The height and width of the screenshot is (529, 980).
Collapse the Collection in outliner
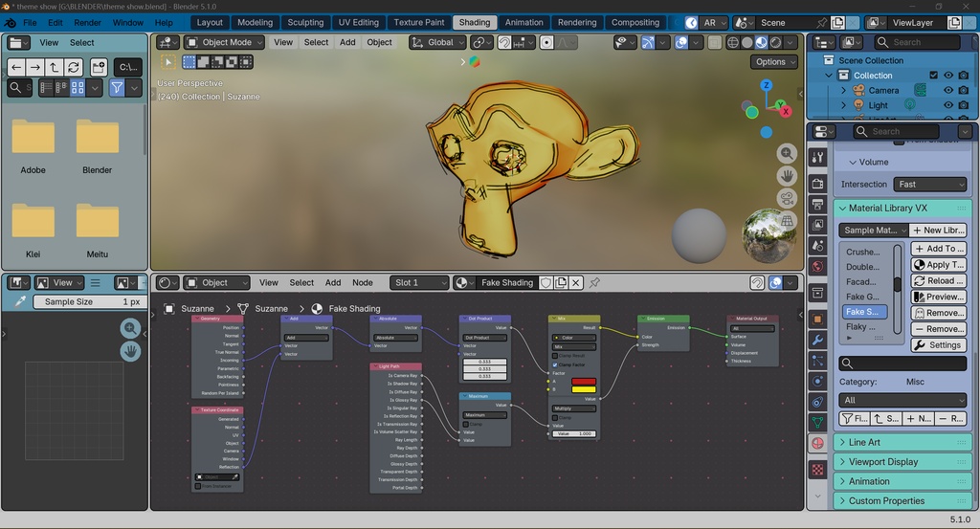click(x=829, y=76)
